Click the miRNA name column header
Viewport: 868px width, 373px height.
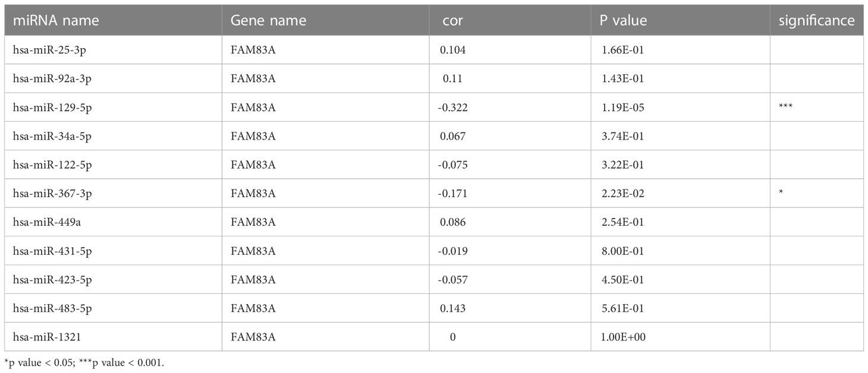coord(56,21)
